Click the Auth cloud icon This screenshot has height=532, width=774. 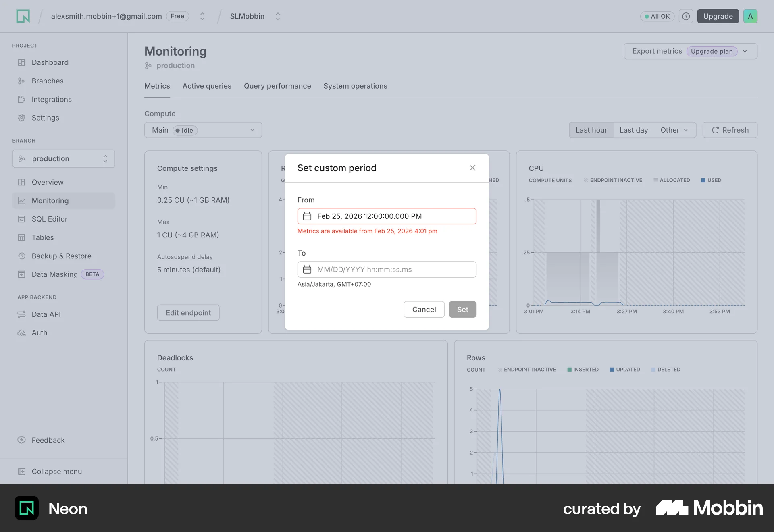(21, 333)
